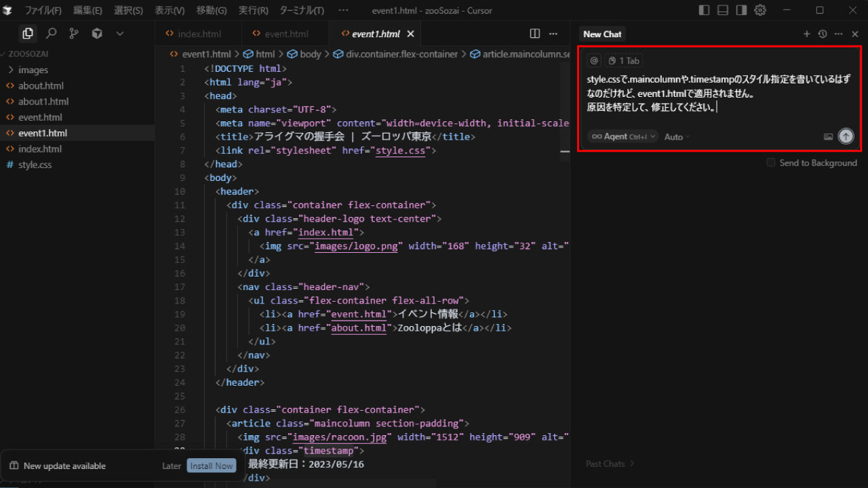Show chat history clock icon
868x488 pixels.
click(x=823, y=34)
